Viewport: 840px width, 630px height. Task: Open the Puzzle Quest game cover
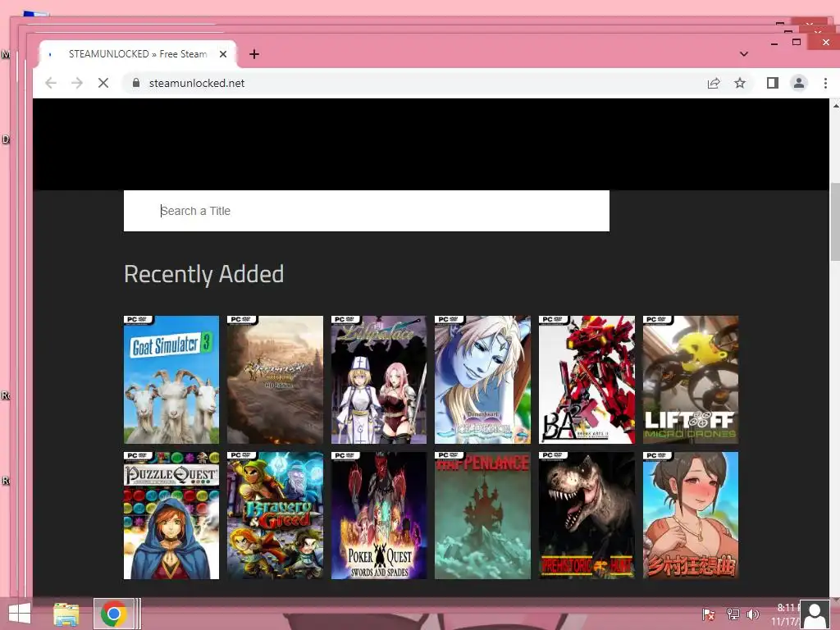point(171,515)
